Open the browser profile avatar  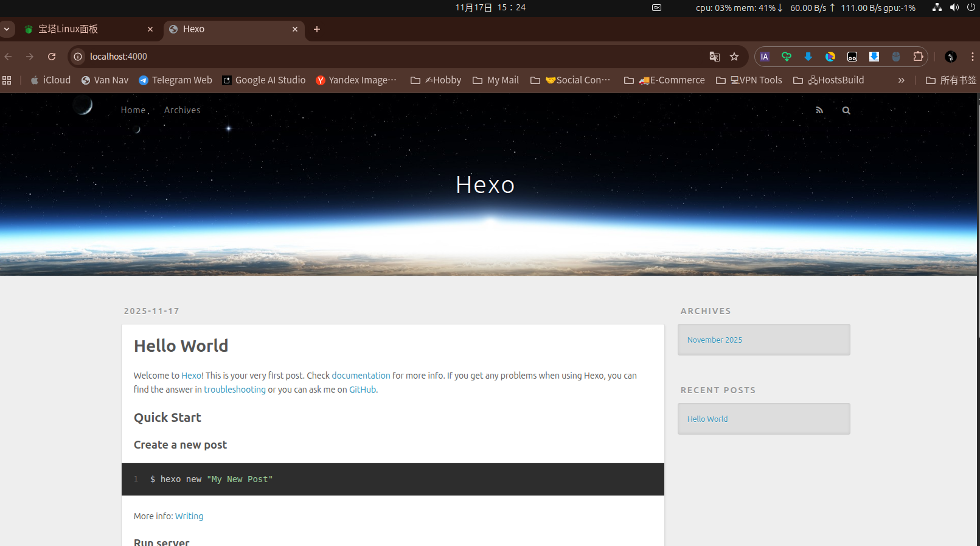click(950, 57)
